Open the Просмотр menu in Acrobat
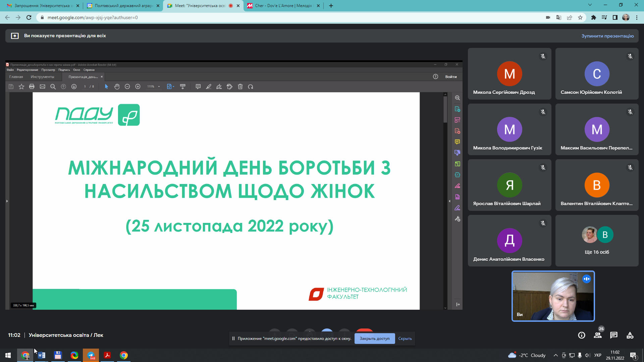This screenshot has height=362, width=644. [48, 70]
